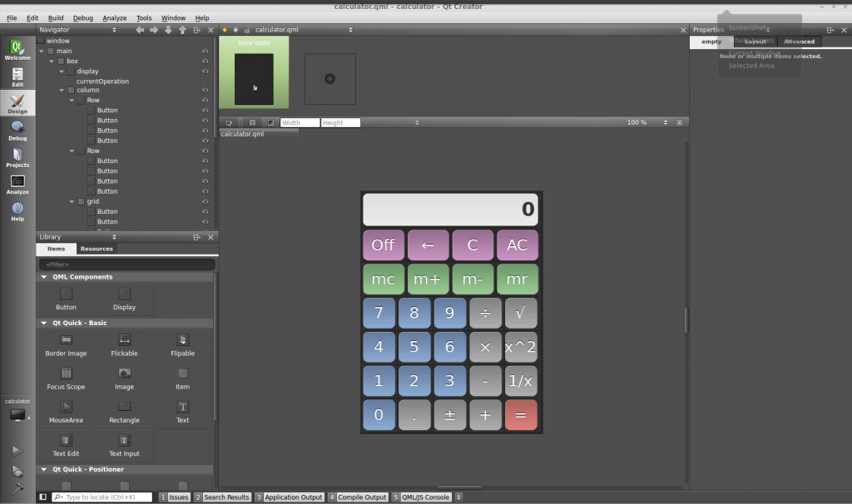Open the Welcome mode
The width and height of the screenshot is (852, 504).
(x=17, y=50)
